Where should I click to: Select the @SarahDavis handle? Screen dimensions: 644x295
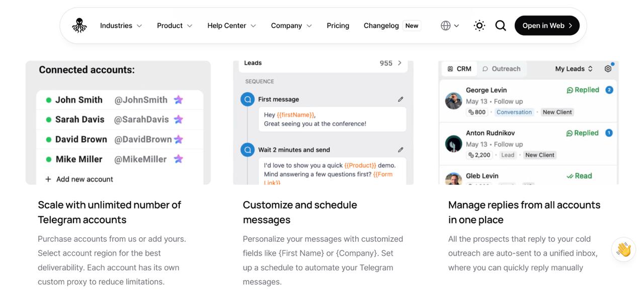pyautogui.click(x=141, y=120)
